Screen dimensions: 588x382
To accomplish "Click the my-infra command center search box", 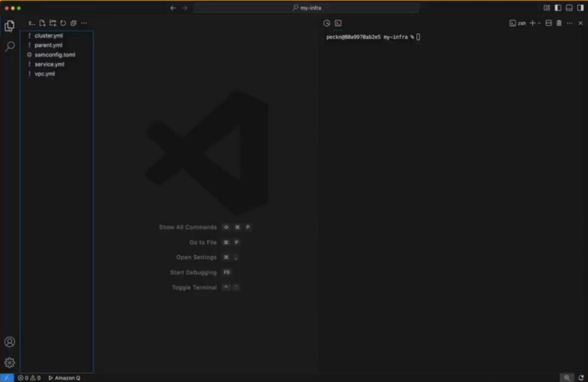I will click(x=307, y=8).
